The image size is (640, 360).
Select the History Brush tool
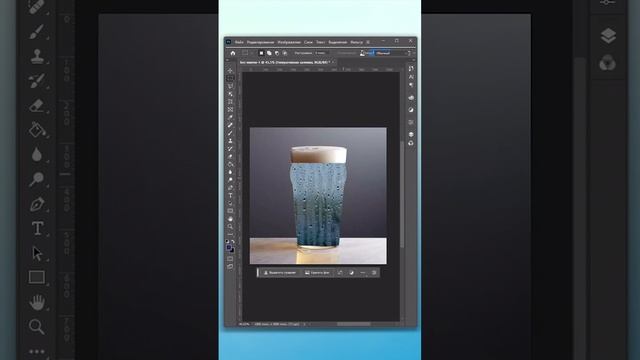point(230,149)
